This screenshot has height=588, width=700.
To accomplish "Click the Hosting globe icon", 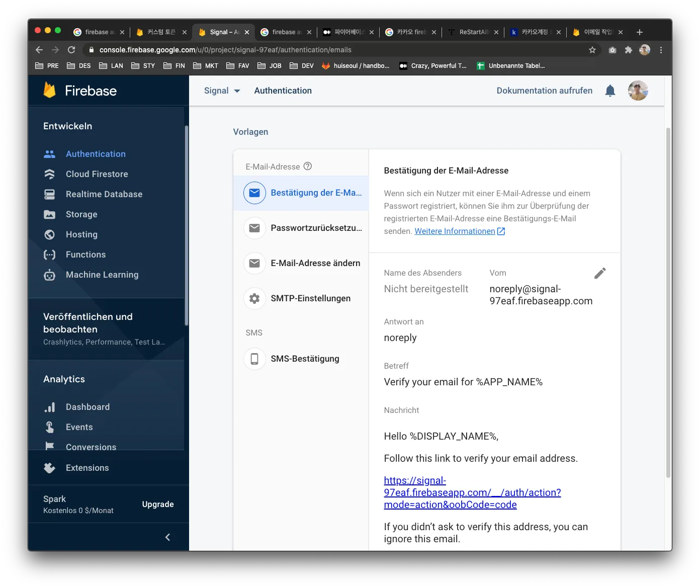I will [49, 234].
